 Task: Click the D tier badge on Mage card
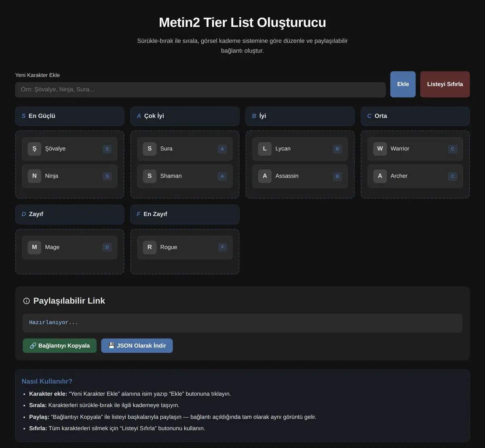(x=107, y=247)
